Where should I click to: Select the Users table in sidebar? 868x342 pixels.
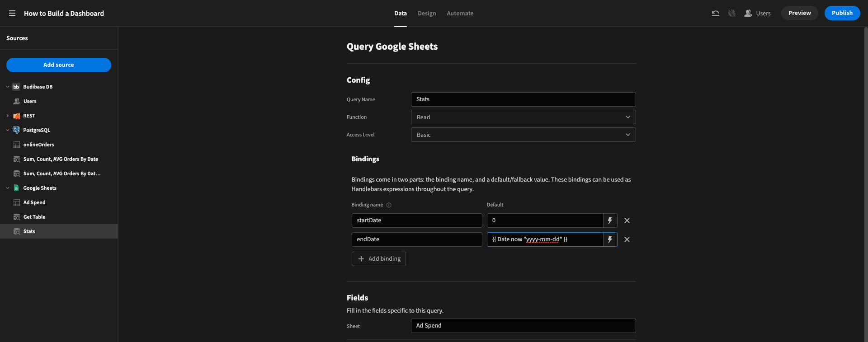click(59, 101)
